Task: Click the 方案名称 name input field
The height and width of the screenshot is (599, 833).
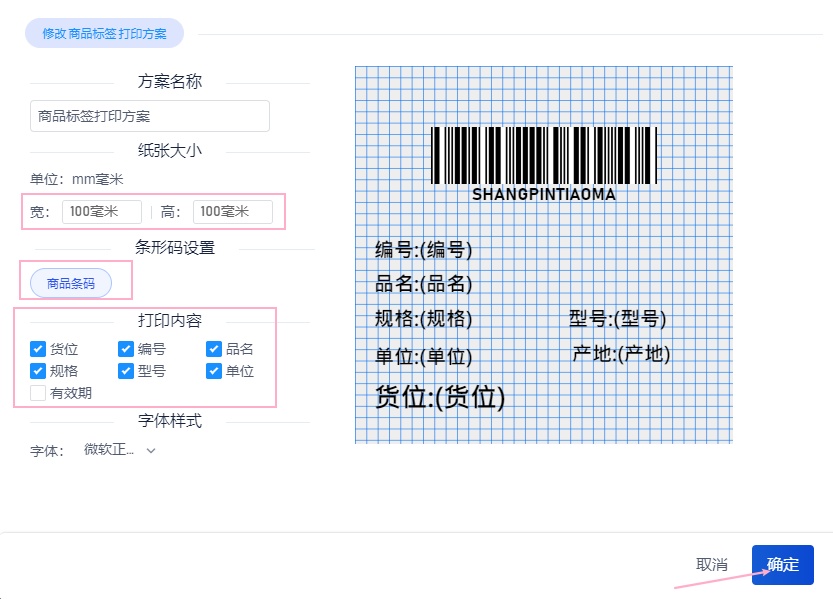Action: 150,116
